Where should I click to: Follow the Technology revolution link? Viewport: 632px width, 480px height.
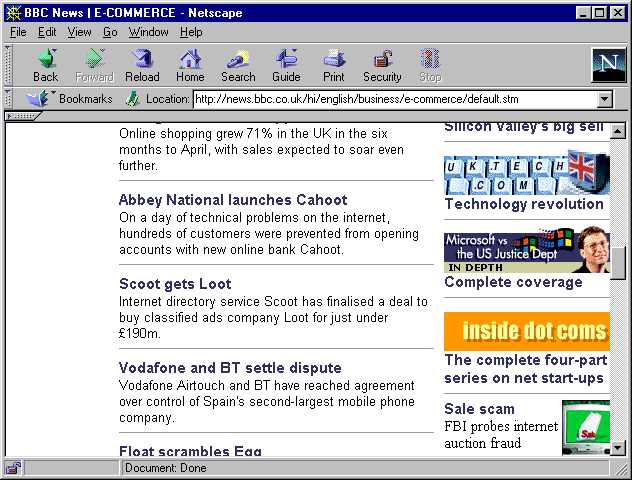click(524, 204)
